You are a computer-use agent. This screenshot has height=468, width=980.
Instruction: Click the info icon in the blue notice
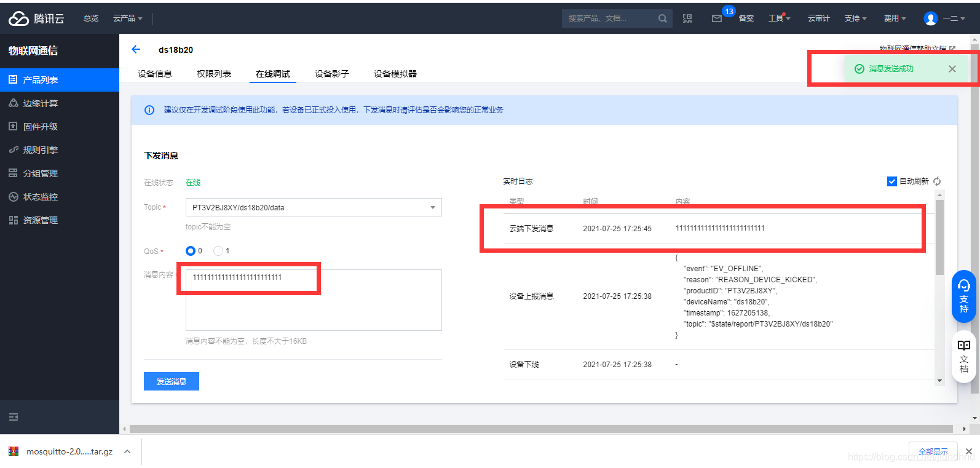point(149,110)
